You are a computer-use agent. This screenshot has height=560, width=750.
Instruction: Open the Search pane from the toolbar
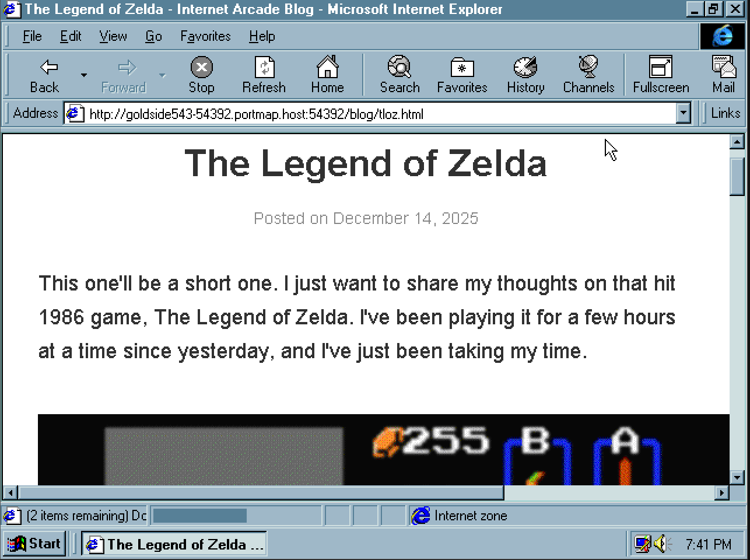click(399, 75)
